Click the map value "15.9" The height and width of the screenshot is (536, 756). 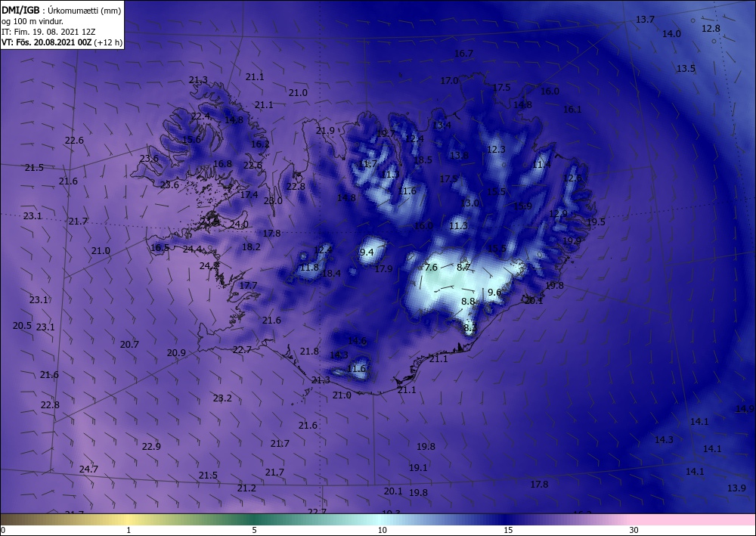coord(522,206)
